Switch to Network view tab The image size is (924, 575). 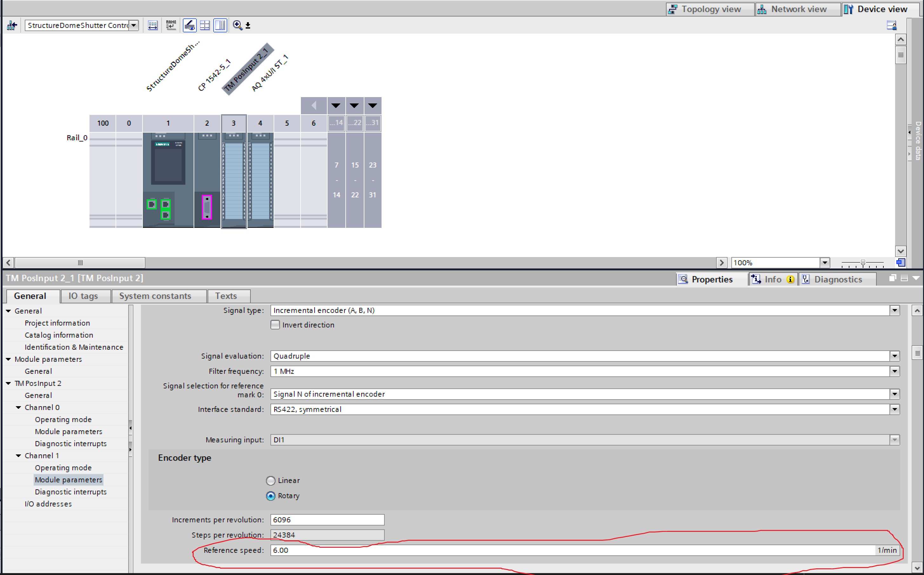[x=793, y=9]
